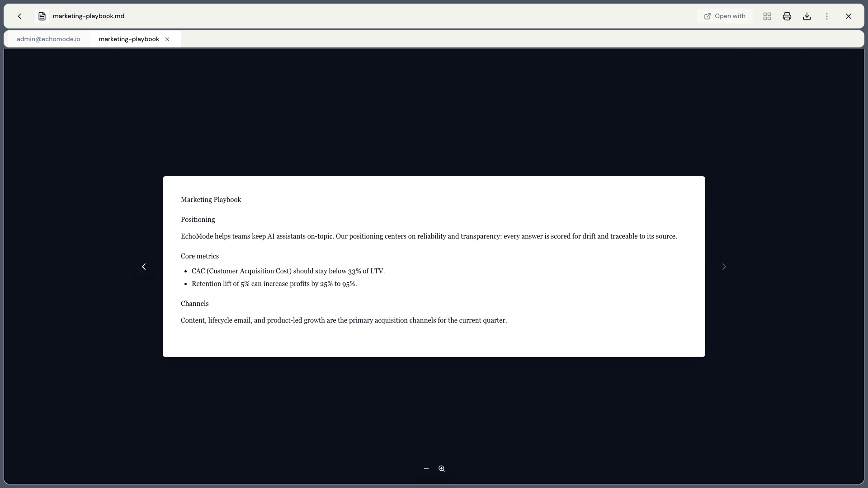Click the 'Channels' section heading
This screenshot has height=488, width=868.
(x=195, y=304)
